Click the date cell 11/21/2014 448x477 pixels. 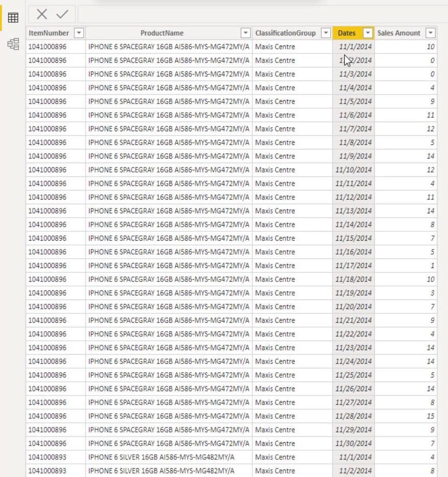(x=353, y=321)
